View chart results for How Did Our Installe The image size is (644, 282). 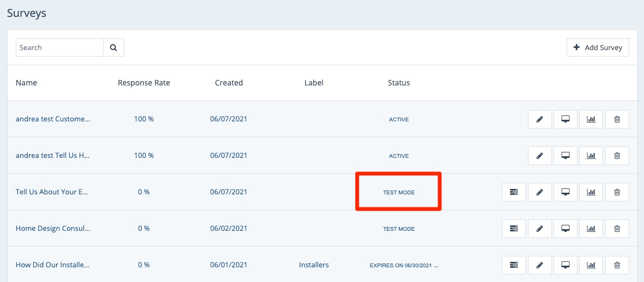tap(591, 265)
